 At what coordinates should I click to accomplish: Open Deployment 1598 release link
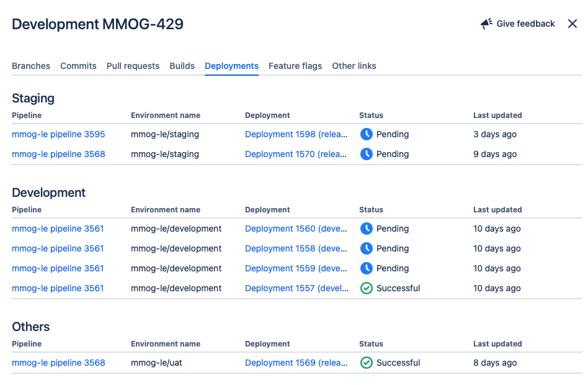[296, 134]
